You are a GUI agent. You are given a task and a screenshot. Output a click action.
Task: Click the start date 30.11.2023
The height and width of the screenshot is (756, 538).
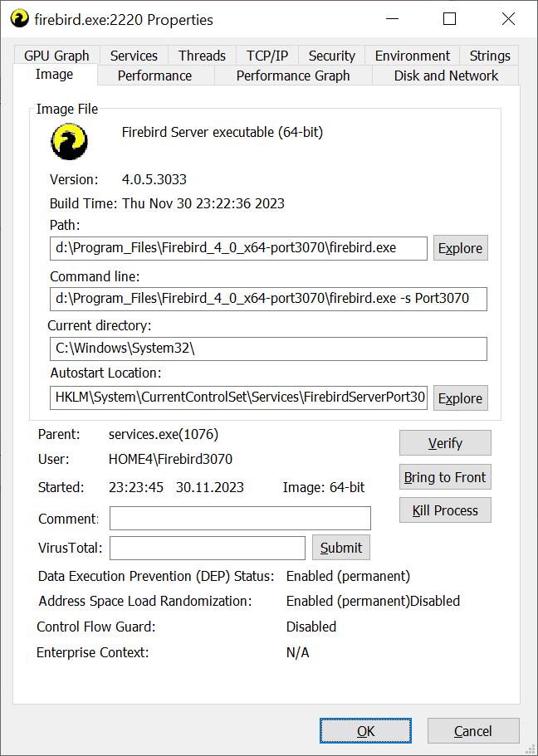click(209, 487)
